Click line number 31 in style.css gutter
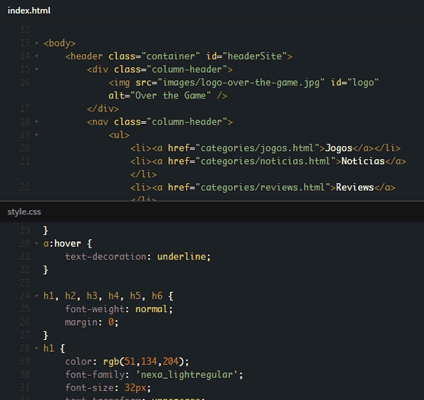This screenshot has width=424, height=400. tap(25, 388)
